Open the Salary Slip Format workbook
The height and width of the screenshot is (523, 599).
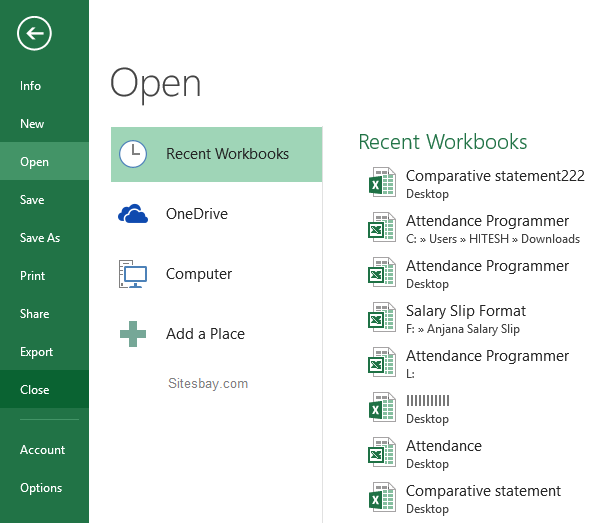466,311
